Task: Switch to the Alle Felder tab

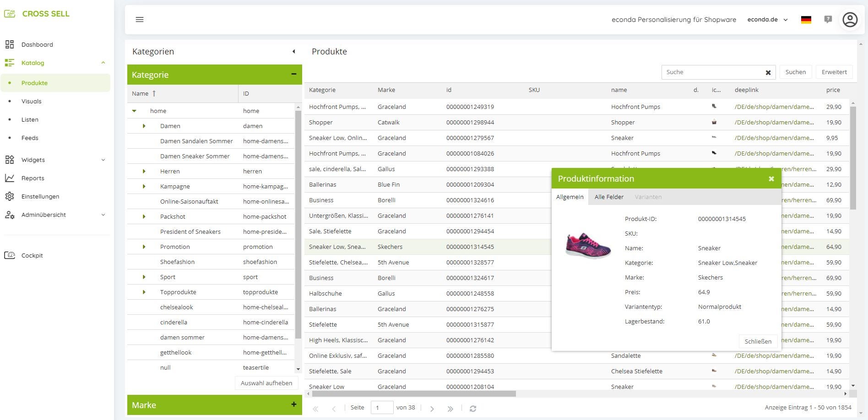Action: coord(609,197)
